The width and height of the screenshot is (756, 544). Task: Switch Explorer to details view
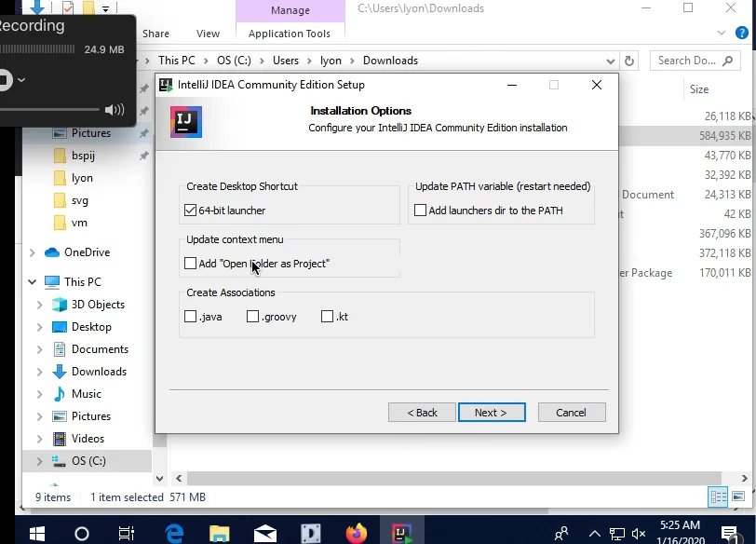(718, 497)
